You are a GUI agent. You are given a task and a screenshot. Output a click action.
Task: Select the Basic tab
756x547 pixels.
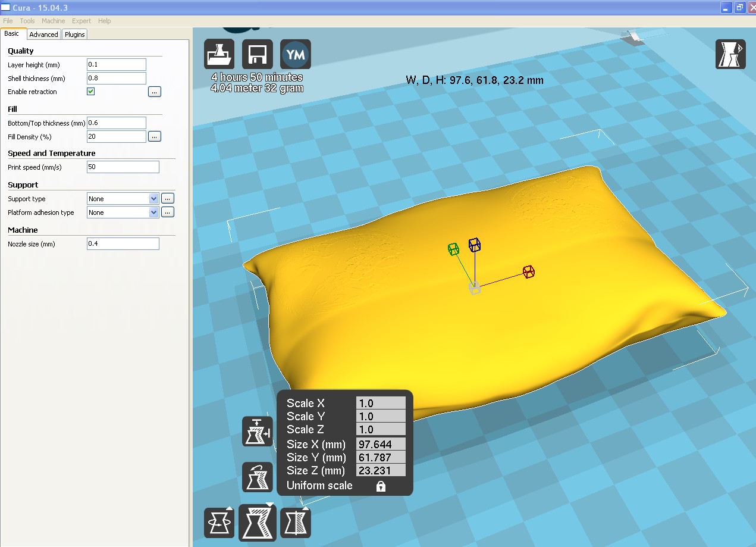tap(13, 34)
